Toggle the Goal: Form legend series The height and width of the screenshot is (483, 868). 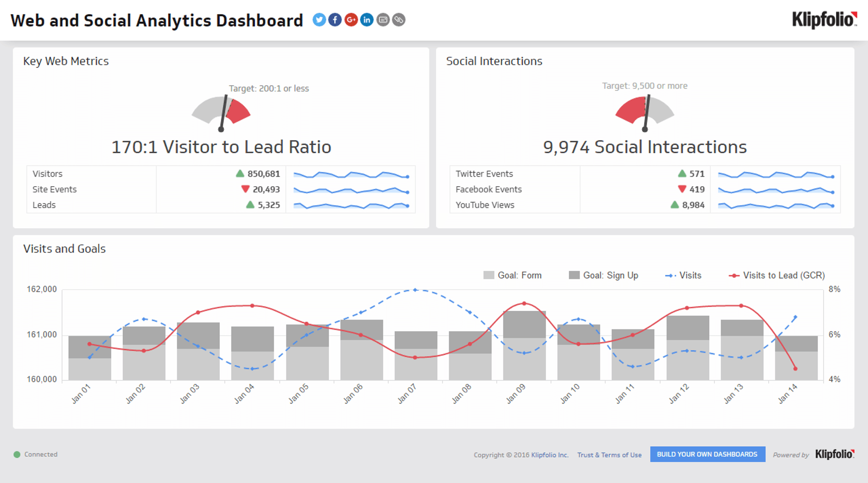tap(513, 275)
